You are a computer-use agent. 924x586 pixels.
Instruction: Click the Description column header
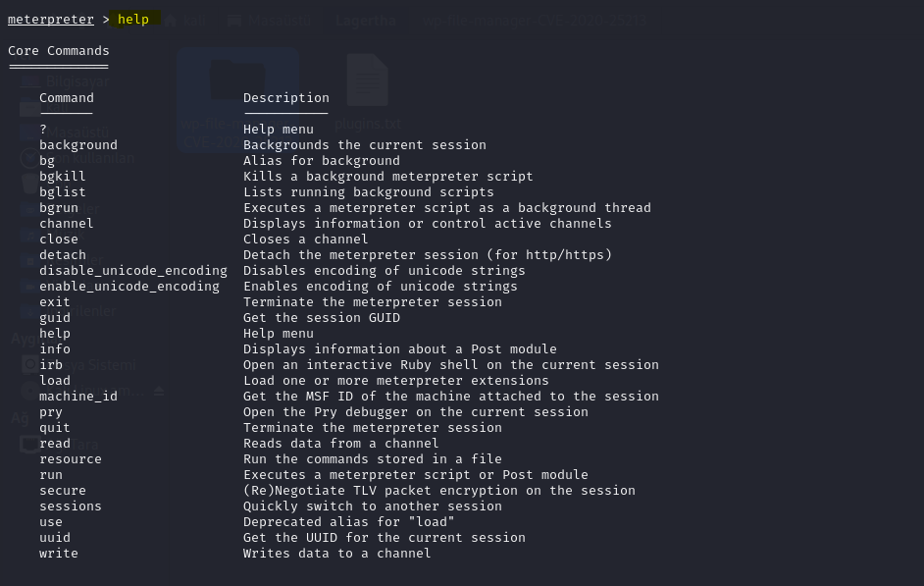[x=286, y=98]
